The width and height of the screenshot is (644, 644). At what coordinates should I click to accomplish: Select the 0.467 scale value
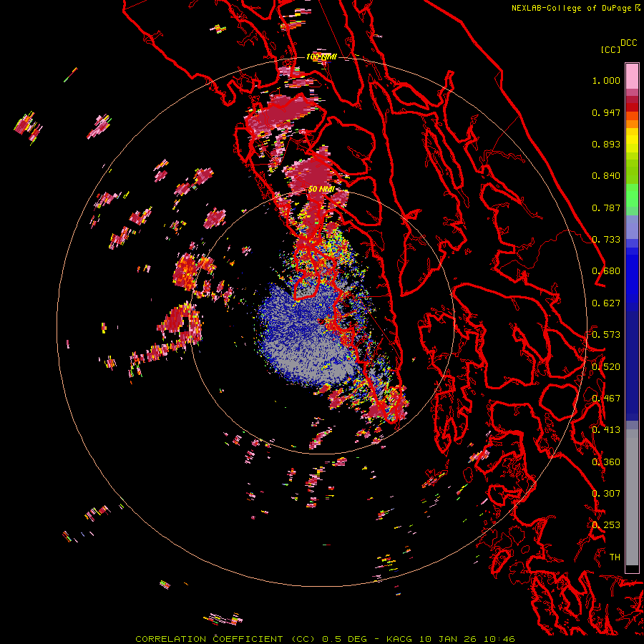pos(606,399)
